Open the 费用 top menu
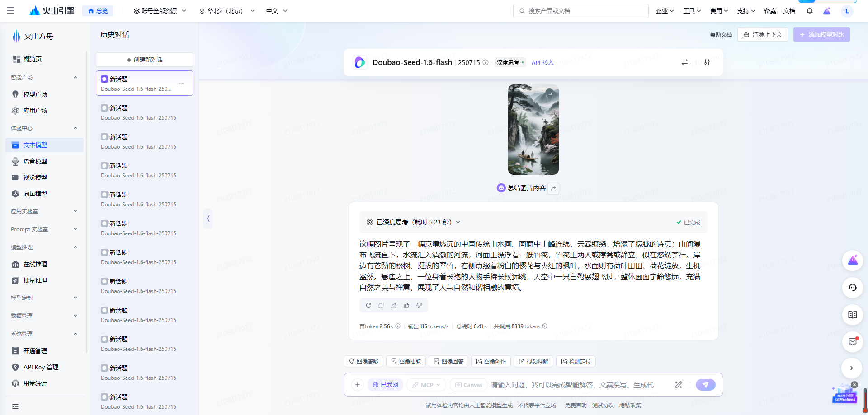This screenshot has width=868, height=415. click(x=719, y=11)
